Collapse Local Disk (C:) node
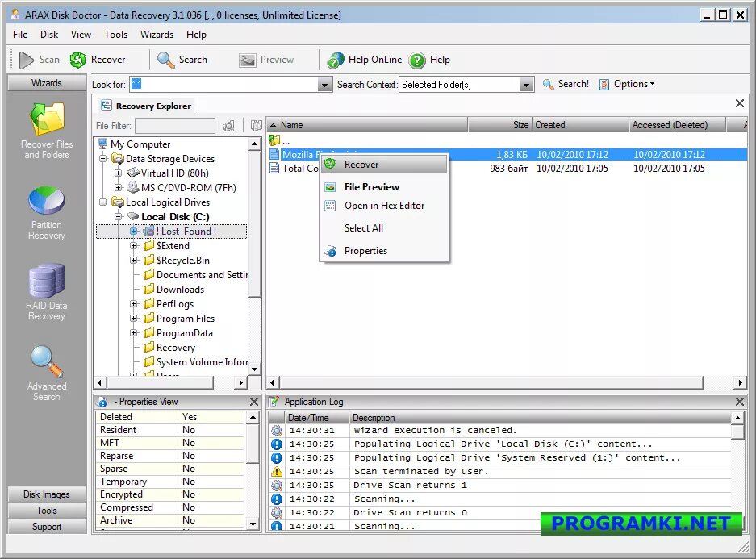 tap(118, 217)
